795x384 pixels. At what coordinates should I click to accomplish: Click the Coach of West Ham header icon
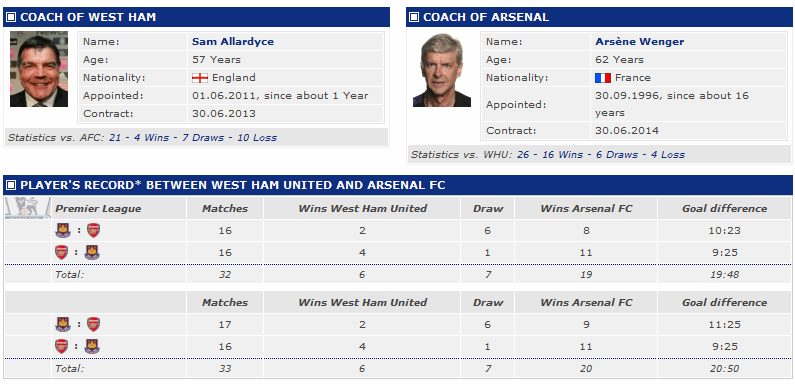point(11,17)
